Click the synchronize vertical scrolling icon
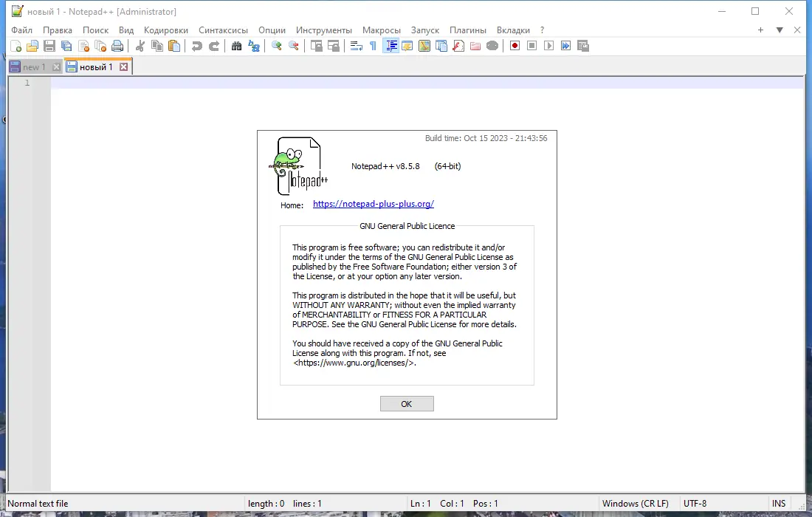 click(x=317, y=46)
